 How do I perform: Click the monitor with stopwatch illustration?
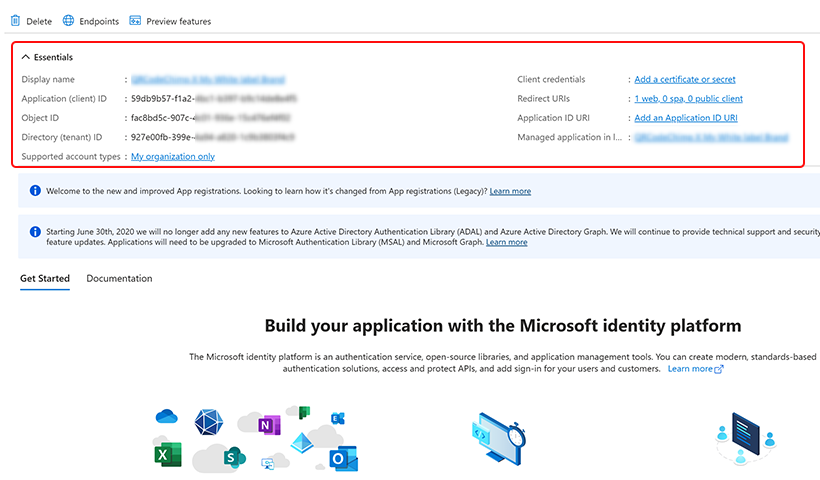click(498, 438)
